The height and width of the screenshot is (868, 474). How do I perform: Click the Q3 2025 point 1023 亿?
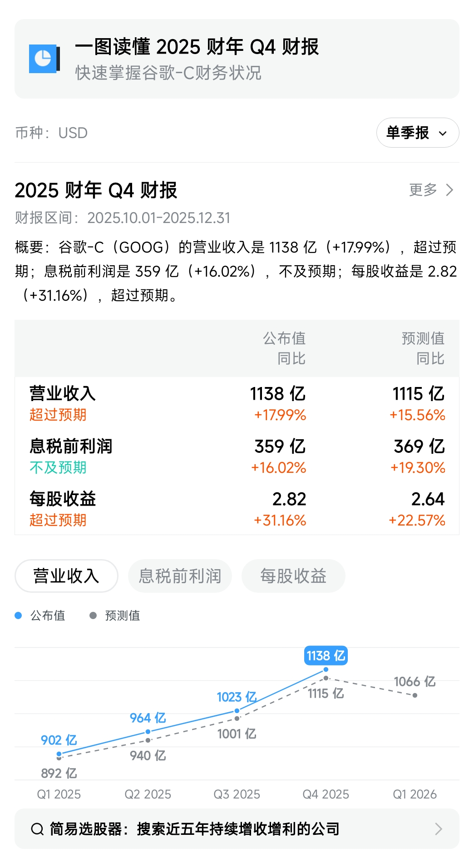coord(237,711)
